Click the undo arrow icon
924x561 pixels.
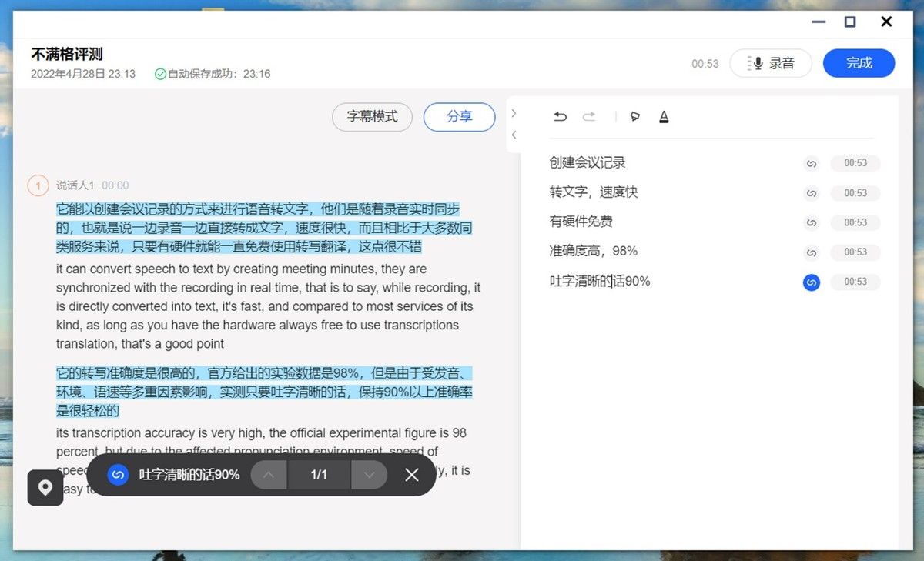pos(561,117)
